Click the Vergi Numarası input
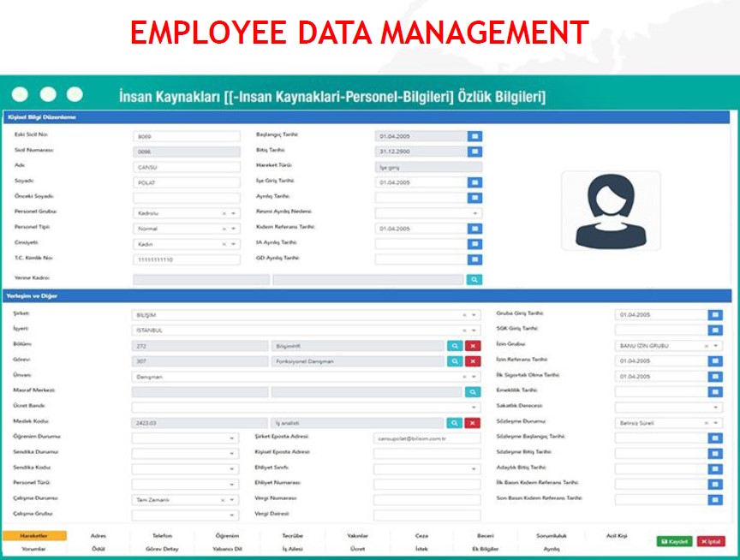 click(427, 499)
